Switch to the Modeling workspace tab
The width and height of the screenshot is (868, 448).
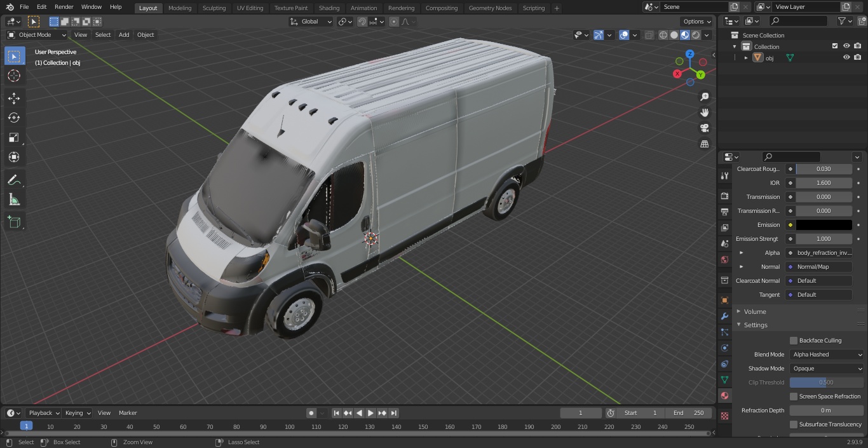[x=180, y=8]
